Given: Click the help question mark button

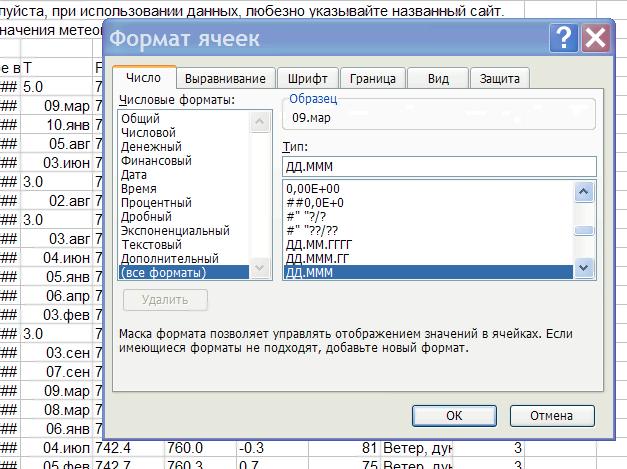Looking at the screenshot, I should click(x=563, y=38).
